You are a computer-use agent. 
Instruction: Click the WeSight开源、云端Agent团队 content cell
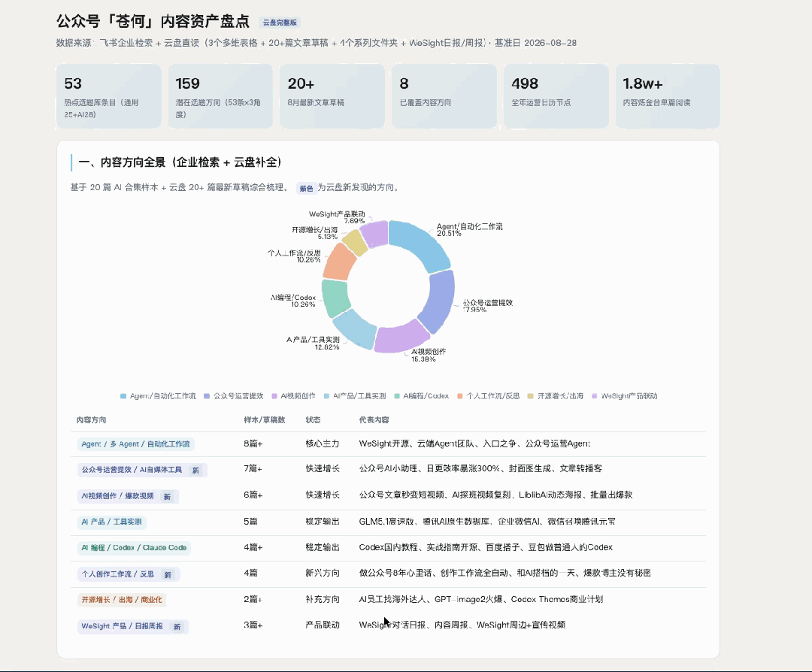pos(474,443)
